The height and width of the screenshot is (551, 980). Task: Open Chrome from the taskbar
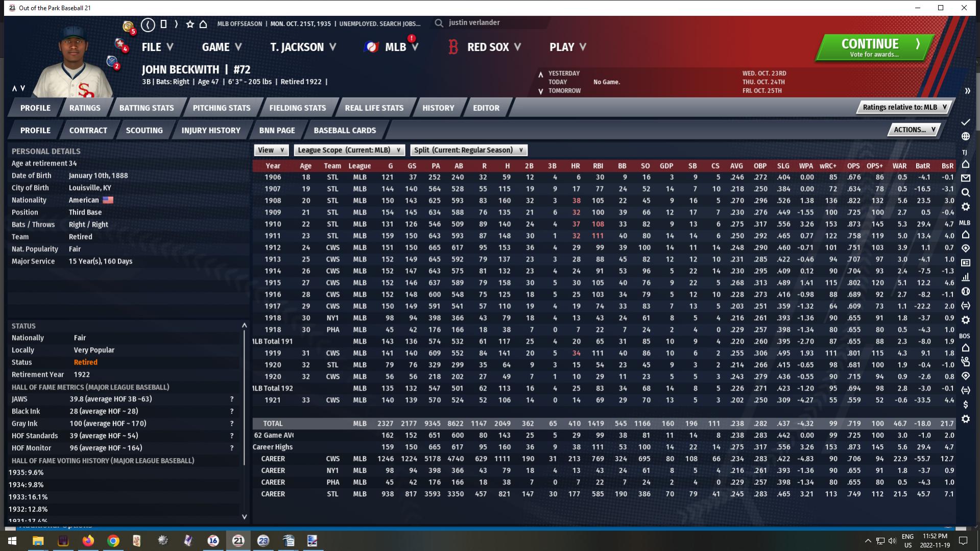113,540
